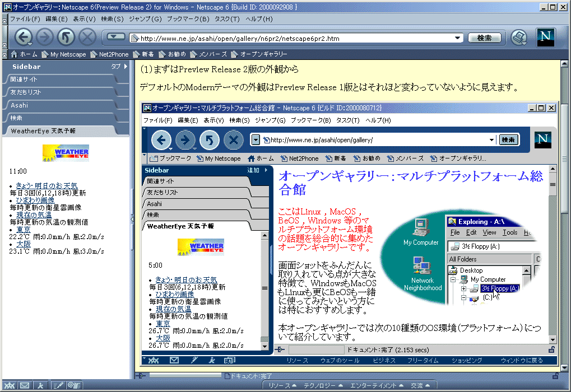Open the メンバーズ bookmark in the outer toolbar
The image size is (571, 392).
click(x=208, y=54)
